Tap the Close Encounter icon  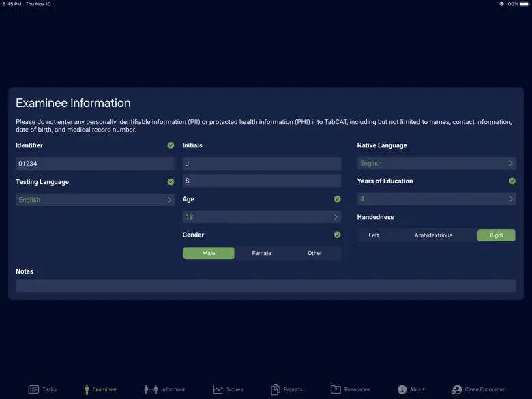coord(456,389)
